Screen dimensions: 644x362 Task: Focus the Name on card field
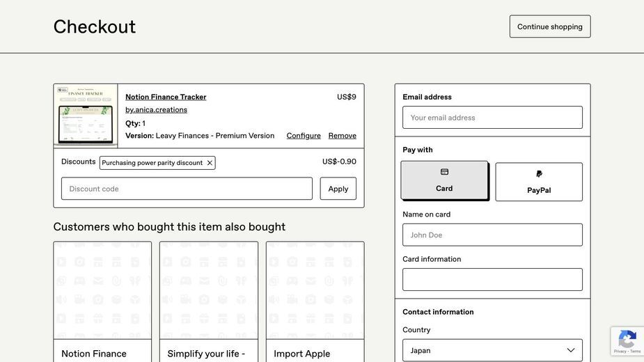(492, 235)
